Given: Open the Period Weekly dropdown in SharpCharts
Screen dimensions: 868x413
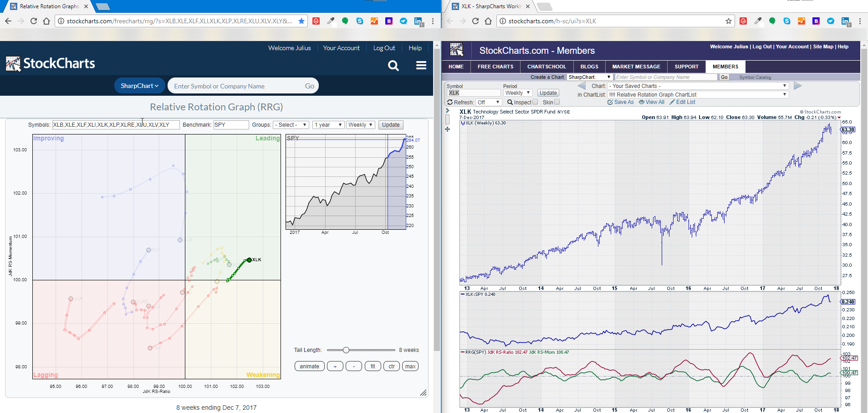Looking at the screenshot, I should tap(517, 93).
